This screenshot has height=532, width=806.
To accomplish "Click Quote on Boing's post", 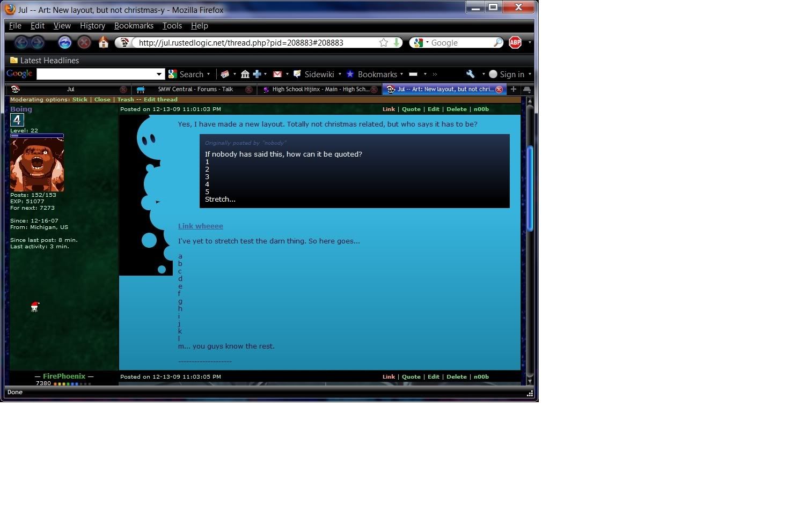I will [411, 109].
